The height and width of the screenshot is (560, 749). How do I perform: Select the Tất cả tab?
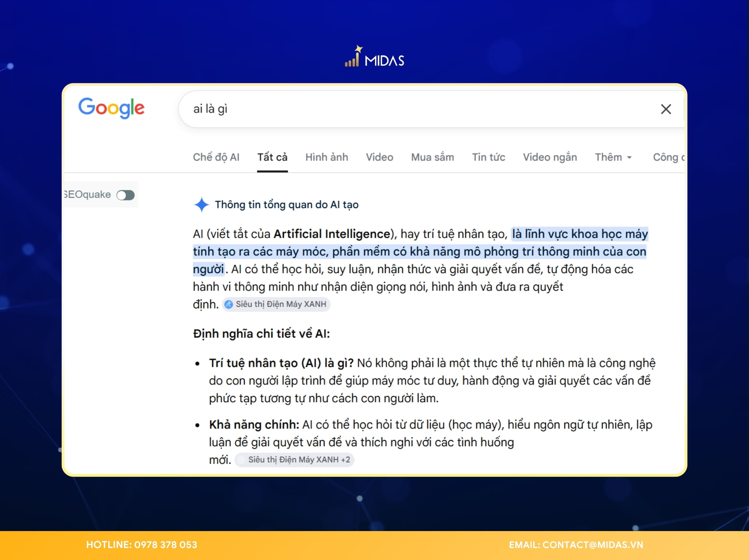point(272,157)
